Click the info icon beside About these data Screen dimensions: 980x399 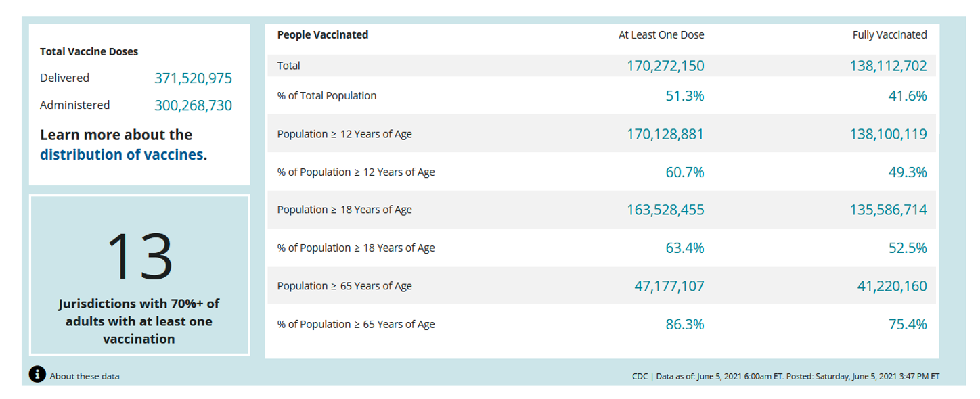[x=37, y=375]
